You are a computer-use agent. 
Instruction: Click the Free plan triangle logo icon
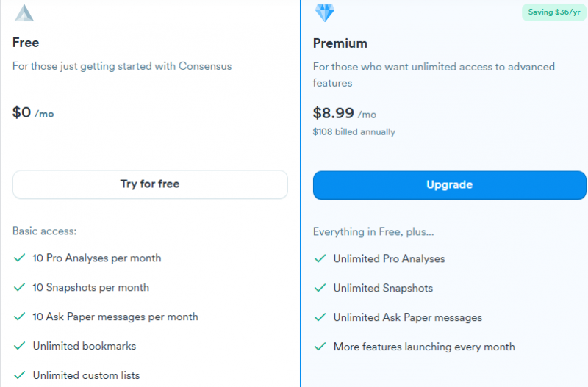(x=24, y=12)
